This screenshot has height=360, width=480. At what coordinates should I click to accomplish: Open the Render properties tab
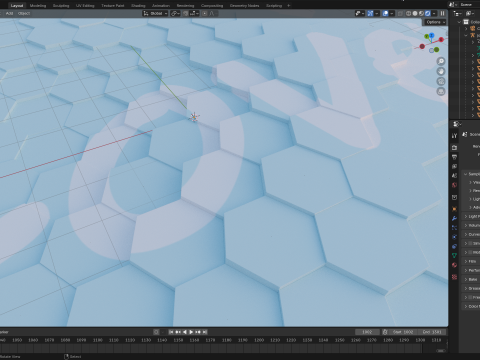(x=454, y=147)
